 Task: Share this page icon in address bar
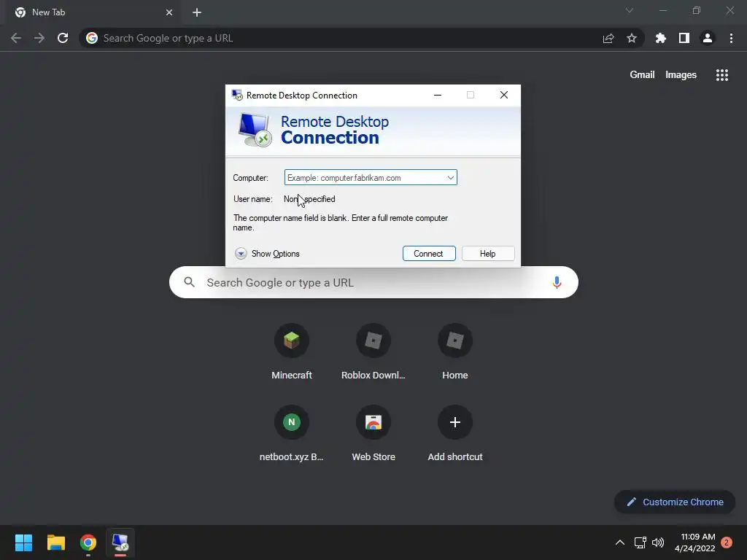click(x=608, y=38)
